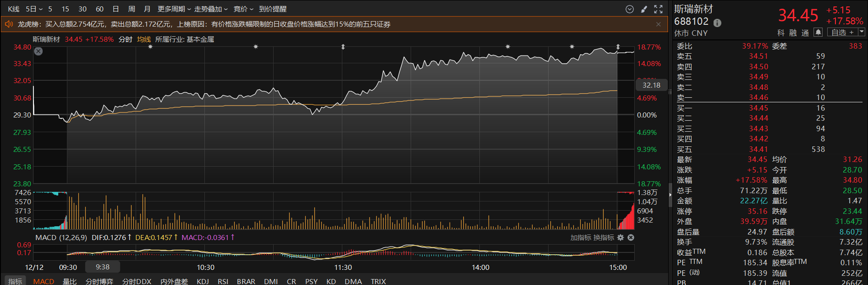Enter fullscreen chart with expand icon
This screenshot has height=285, width=868.
pos(659,9)
